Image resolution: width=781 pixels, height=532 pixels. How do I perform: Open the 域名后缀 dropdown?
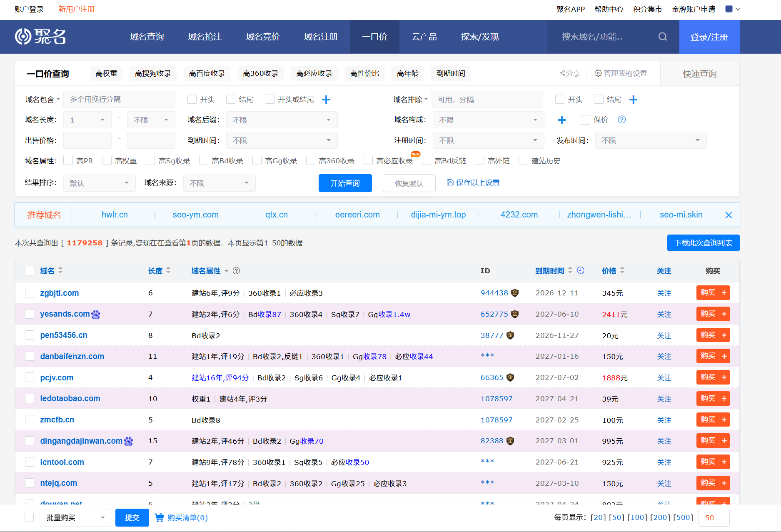[x=282, y=120]
